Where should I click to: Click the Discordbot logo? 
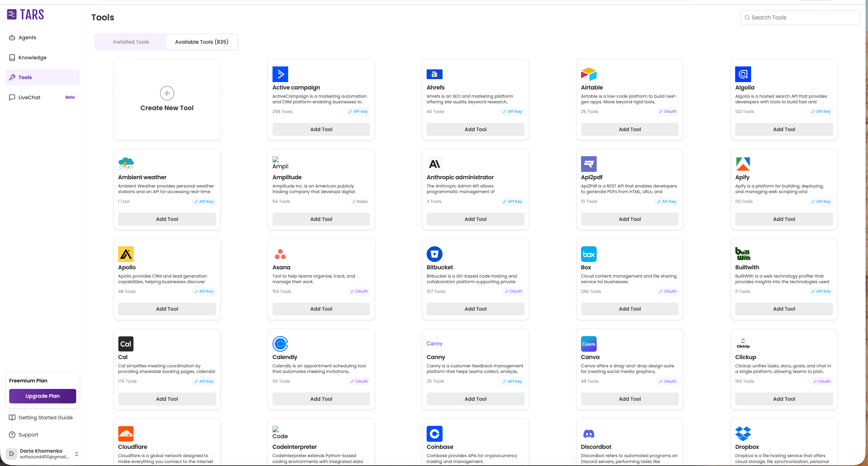pos(589,434)
